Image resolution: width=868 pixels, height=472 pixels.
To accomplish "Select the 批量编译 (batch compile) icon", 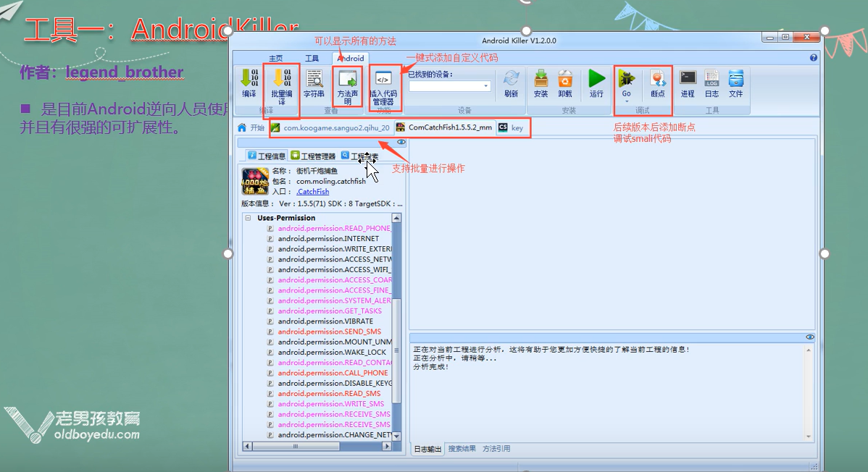I will click(x=281, y=87).
